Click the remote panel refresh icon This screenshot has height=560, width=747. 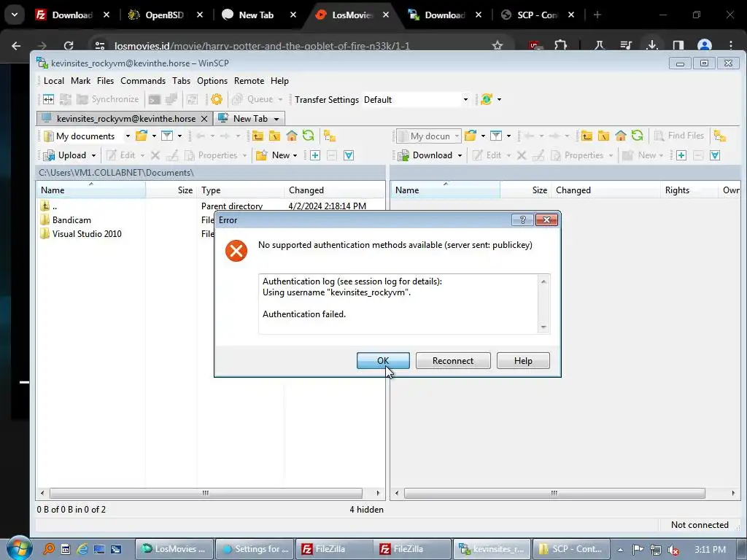[x=638, y=136]
